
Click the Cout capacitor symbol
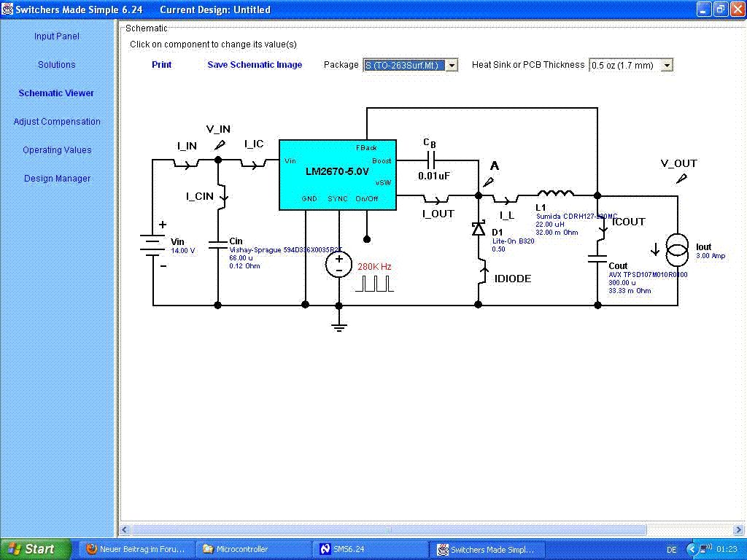[x=597, y=259]
